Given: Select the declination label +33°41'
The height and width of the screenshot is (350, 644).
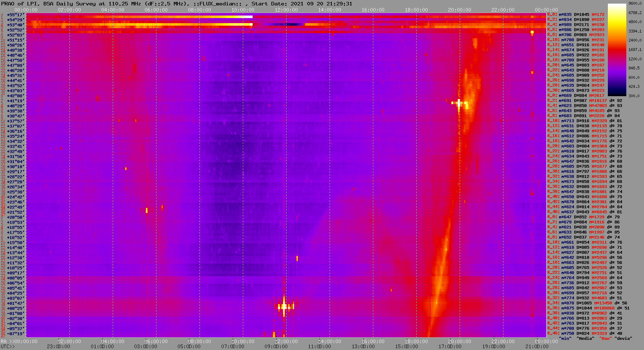Looking at the screenshot, I should 15,146.
